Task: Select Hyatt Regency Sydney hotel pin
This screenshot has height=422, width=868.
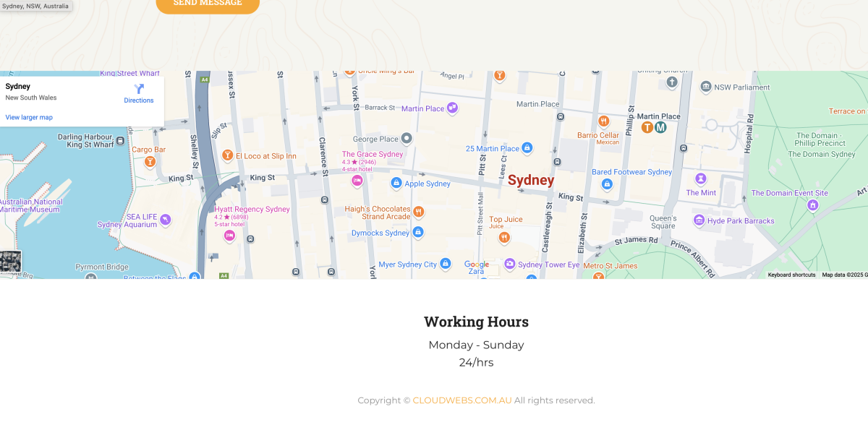Action: (x=229, y=236)
